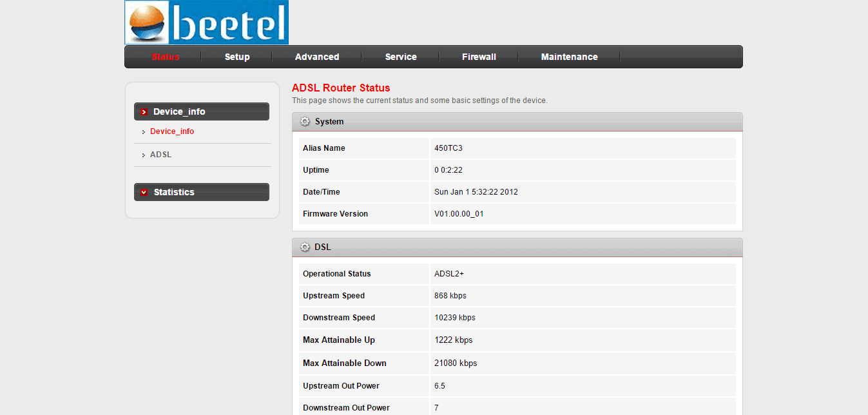Click the red arrow icon on Device_info header
Viewport: 868px width, 415px height.
tap(143, 111)
